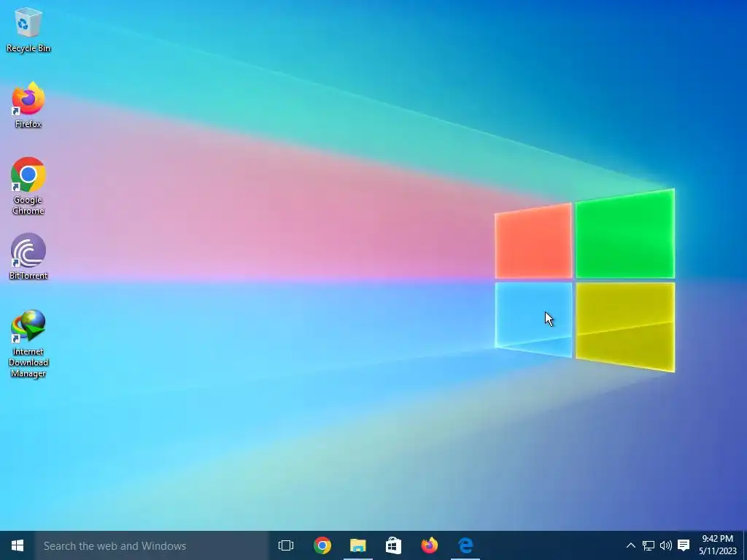The width and height of the screenshot is (747, 560).
Task: Select the Firefox desktop shortcut
Action: pyautogui.click(x=28, y=105)
